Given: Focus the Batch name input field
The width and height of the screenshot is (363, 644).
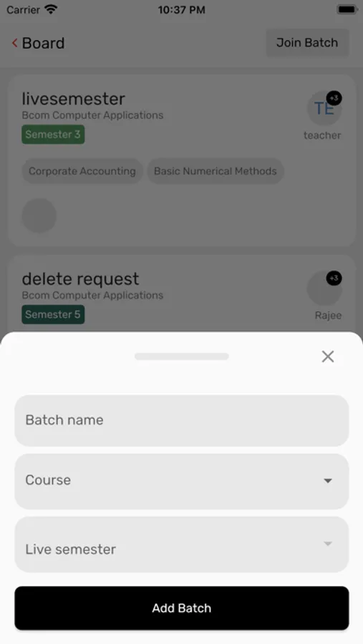Looking at the screenshot, I should click(x=182, y=421).
